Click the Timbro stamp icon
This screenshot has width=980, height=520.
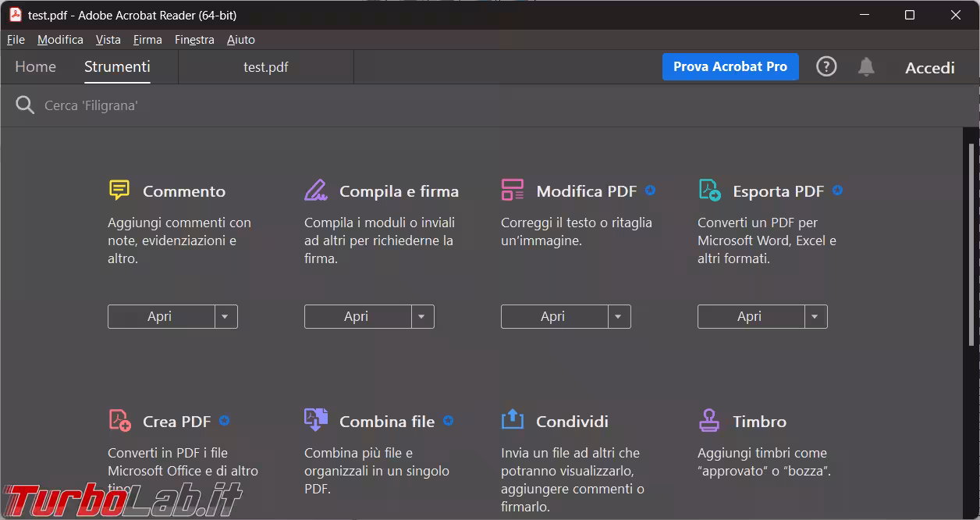point(708,419)
